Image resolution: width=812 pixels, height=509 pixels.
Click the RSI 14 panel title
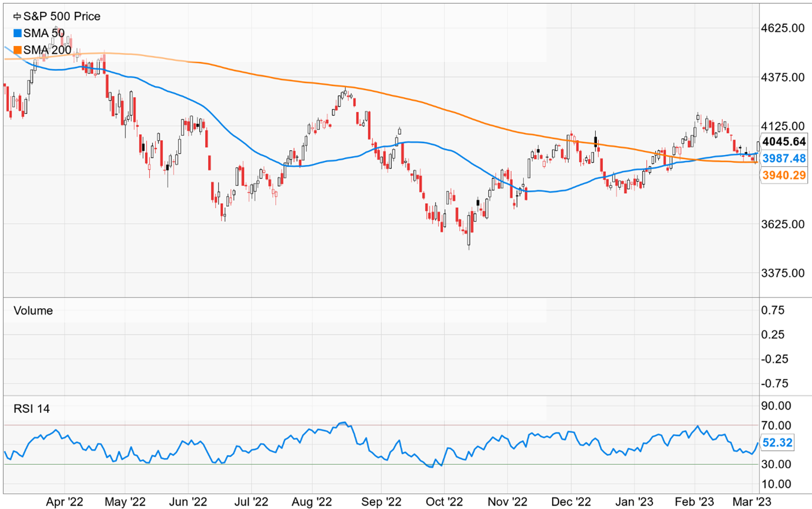[32, 409]
